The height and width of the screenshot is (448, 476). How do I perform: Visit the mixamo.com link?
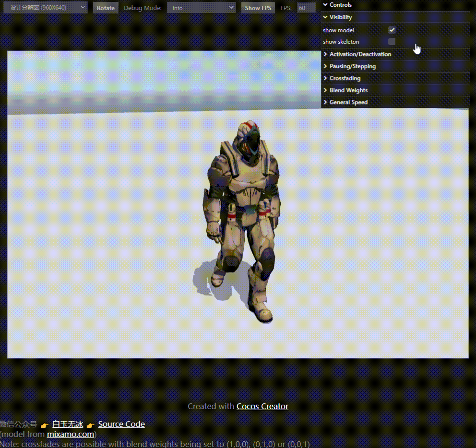click(x=71, y=434)
